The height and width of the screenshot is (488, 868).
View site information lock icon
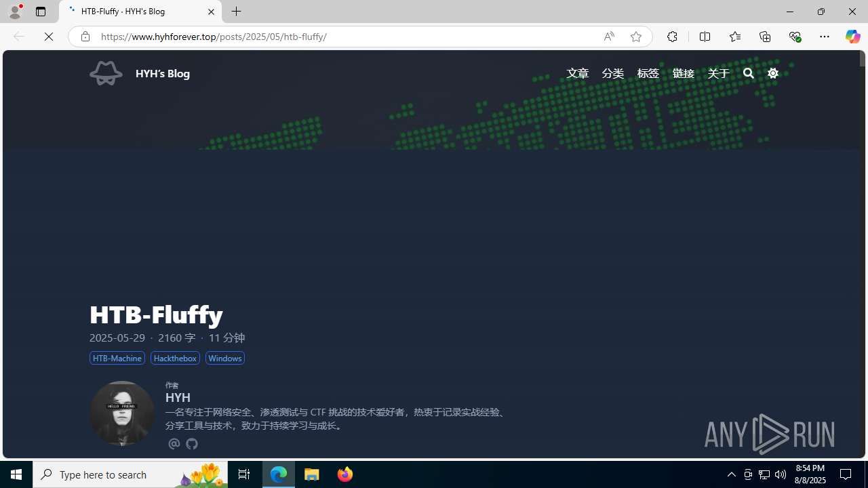point(85,37)
